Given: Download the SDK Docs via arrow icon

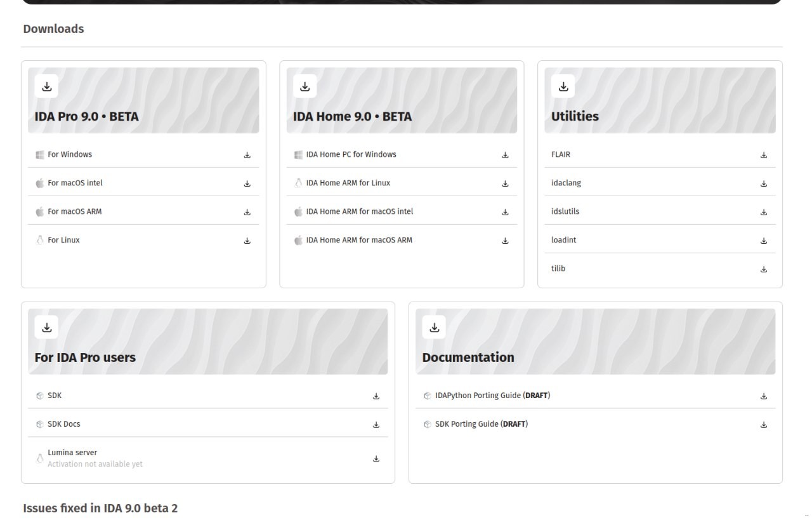Looking at the screenshot, I should 376,425.
